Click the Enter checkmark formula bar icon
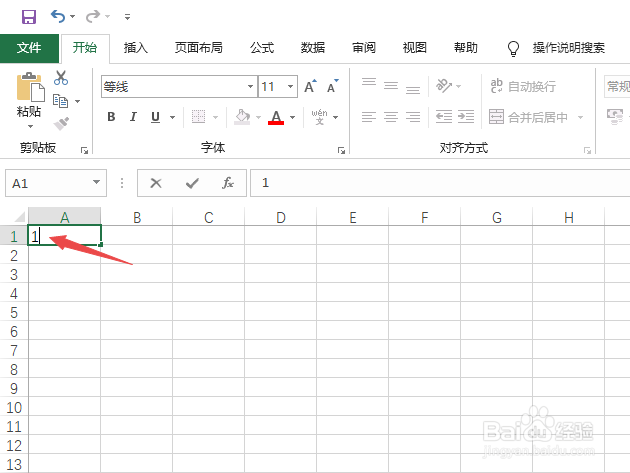630x473 pixels. pyautogui.click(x=192, y=183)
